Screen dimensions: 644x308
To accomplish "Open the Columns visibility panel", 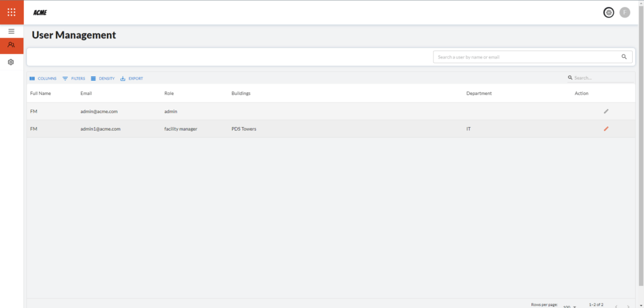I will click(x=43, y=79).
